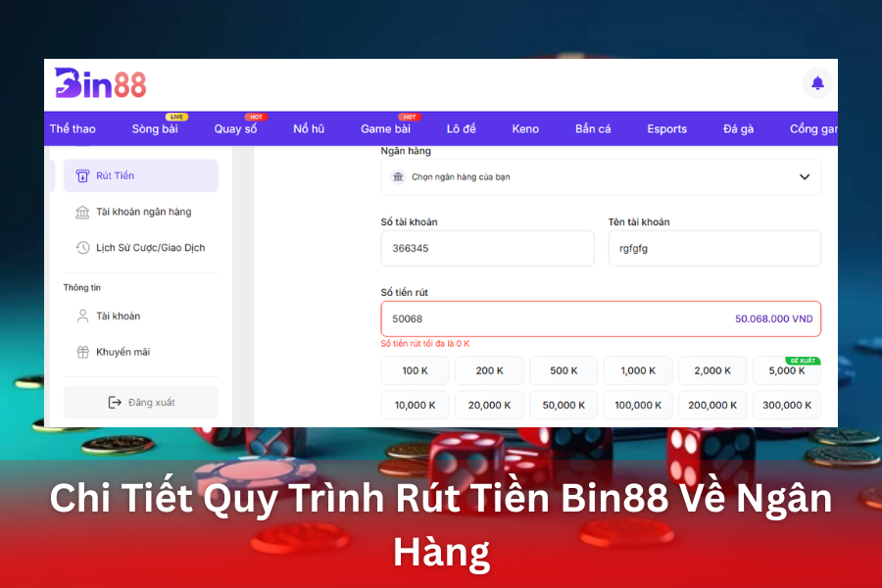Click the 50.068.000 VND text
Screen dimensions: 882x588
(x=774, y=319)
